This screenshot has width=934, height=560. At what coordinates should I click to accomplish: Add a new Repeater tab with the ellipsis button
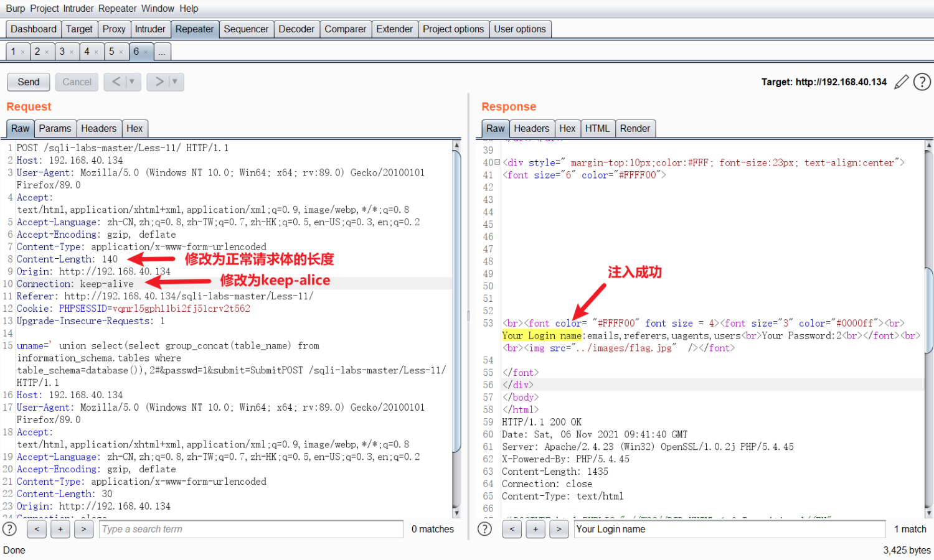[x=162, y=52]
